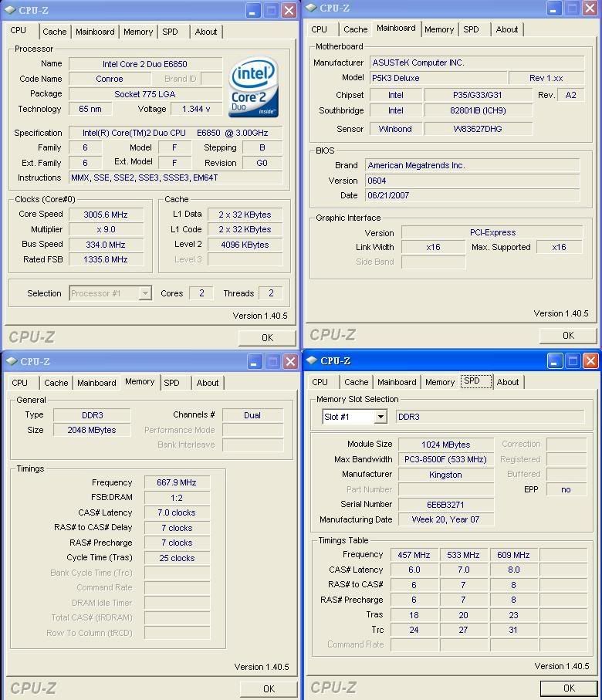The width and height of the screenshot is (602, 700).
Task: Click CPU-Z title icon in CPU window
Action: click(x=10, y=10)
